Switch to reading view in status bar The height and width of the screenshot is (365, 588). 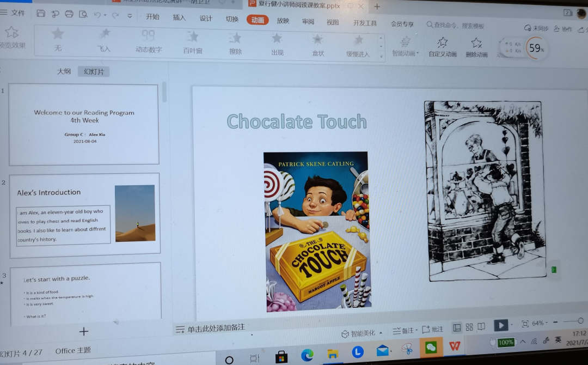pos(481,327)
